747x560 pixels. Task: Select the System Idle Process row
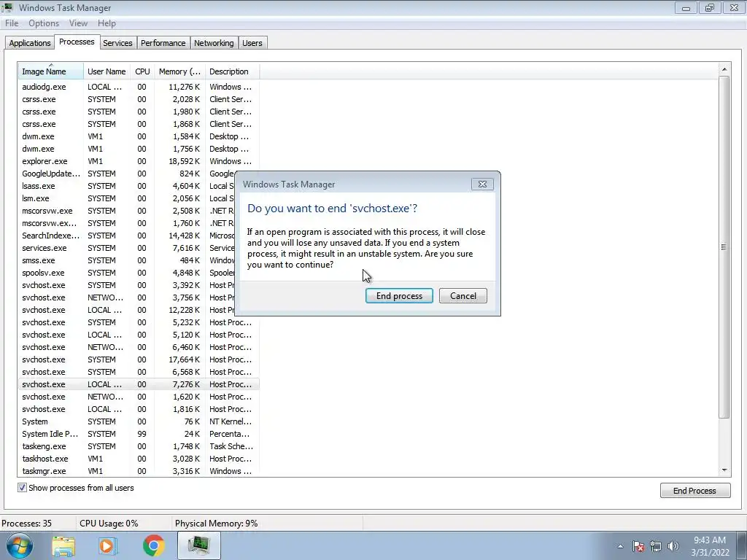(139, 434)
